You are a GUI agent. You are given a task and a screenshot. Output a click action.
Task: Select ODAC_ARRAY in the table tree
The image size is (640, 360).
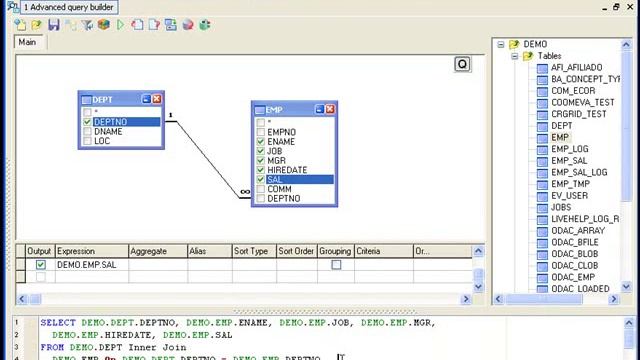tap(578, 231)
